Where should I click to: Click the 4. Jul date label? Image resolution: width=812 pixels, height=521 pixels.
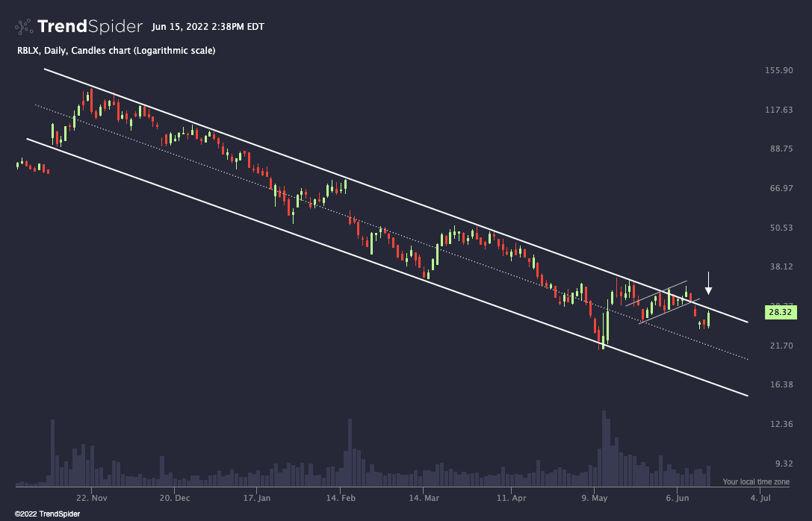[x=760, y=497]
